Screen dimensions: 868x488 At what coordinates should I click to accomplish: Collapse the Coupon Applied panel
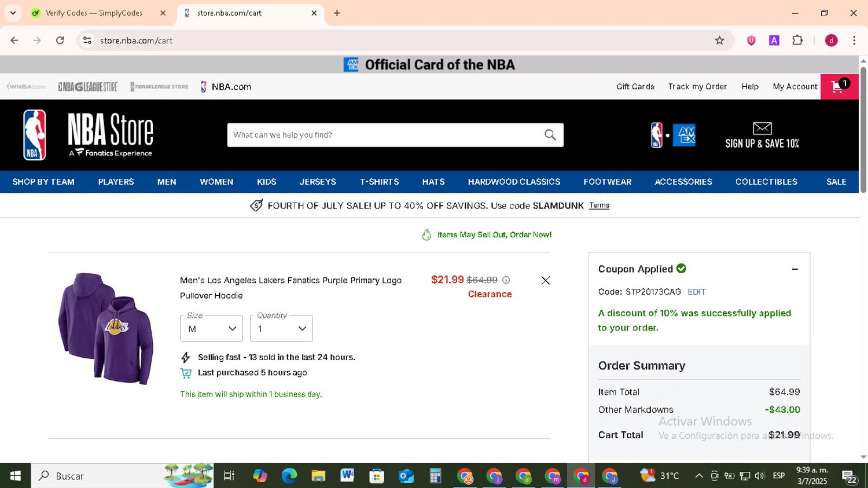click(795, 269)
